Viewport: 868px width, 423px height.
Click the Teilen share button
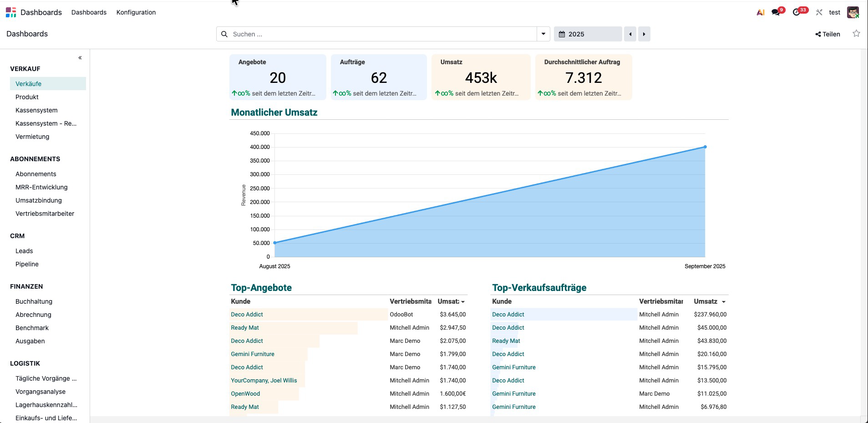point(827,34)
